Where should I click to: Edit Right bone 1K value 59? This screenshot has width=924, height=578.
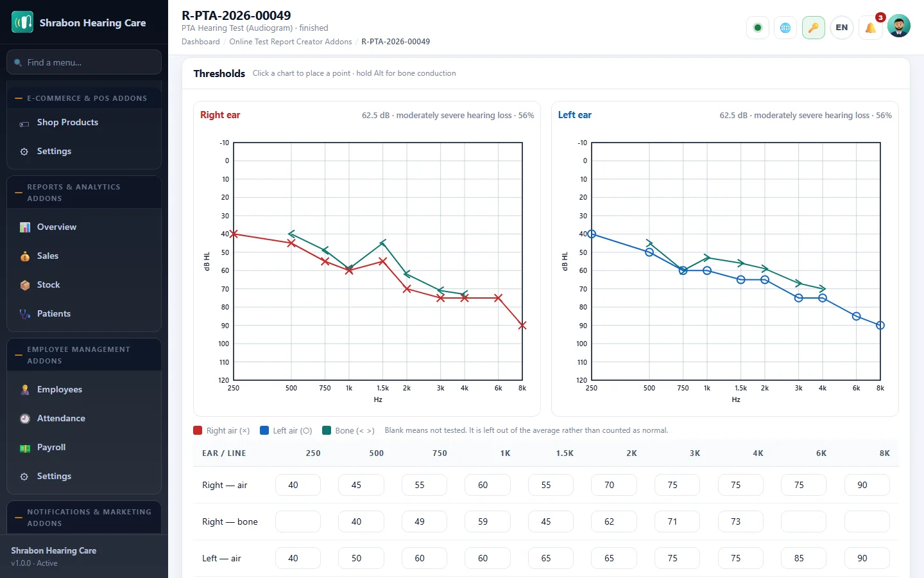click(x=488, y=521)
